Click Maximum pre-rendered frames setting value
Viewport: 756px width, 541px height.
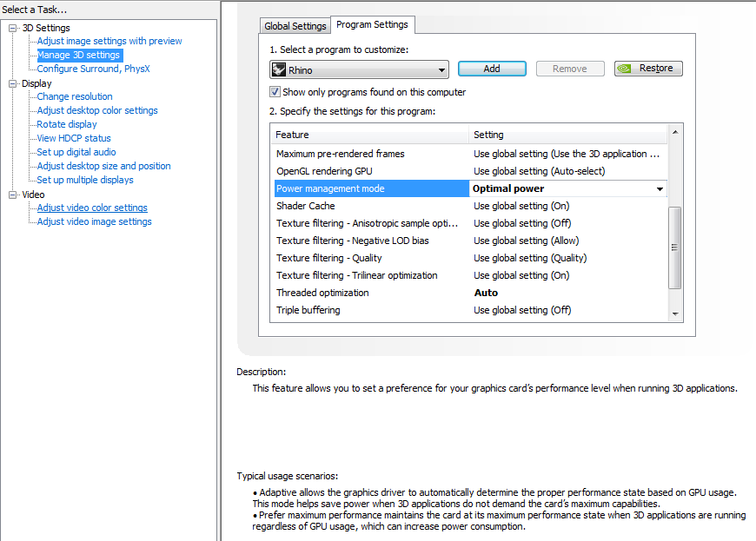click(x=567, y=154)
